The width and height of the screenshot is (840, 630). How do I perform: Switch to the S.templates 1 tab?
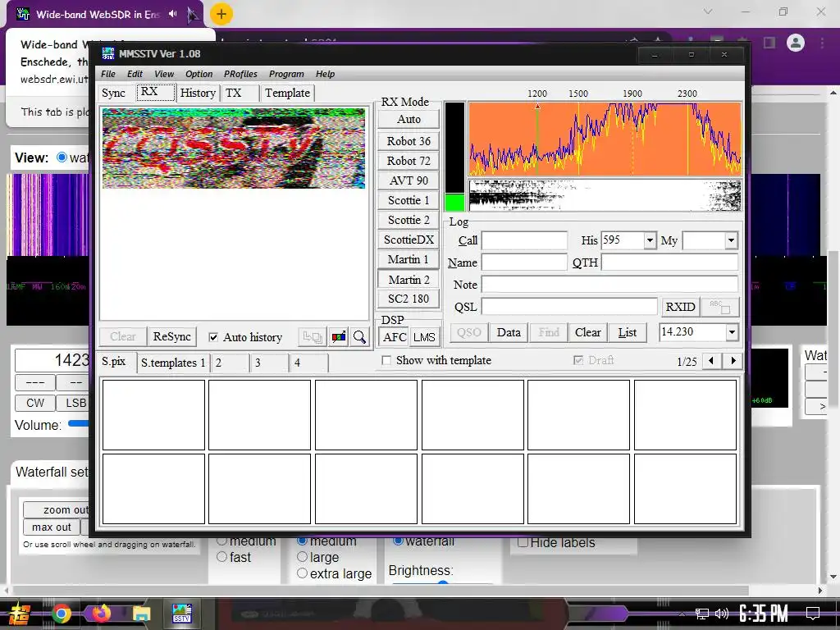tap(173, 363)
